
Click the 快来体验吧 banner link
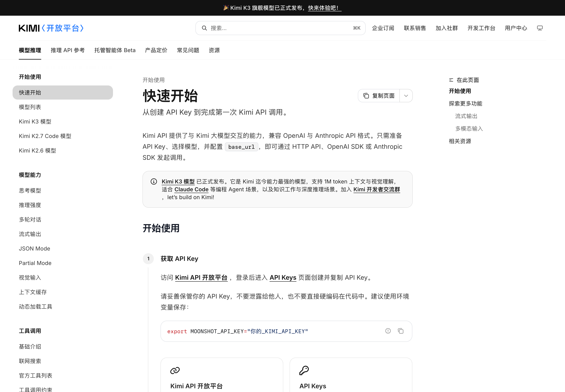(x=324, y=8)
